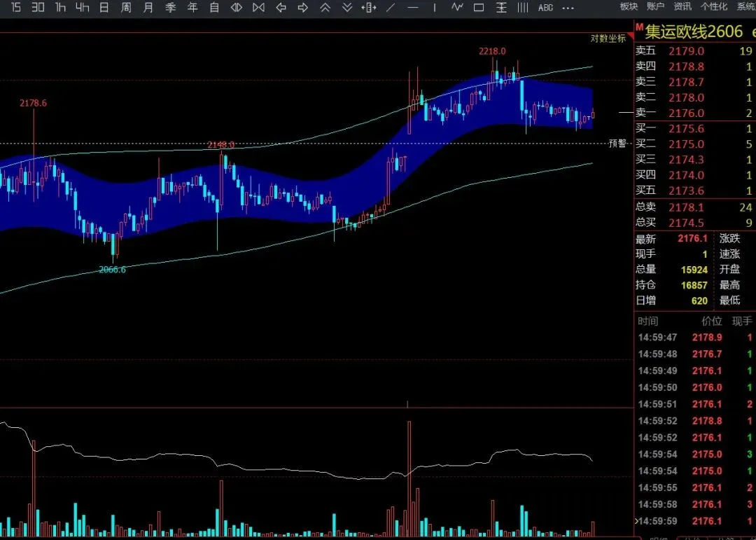Click the red M marker beside 集运欧线2606

(x=639, y=28)
